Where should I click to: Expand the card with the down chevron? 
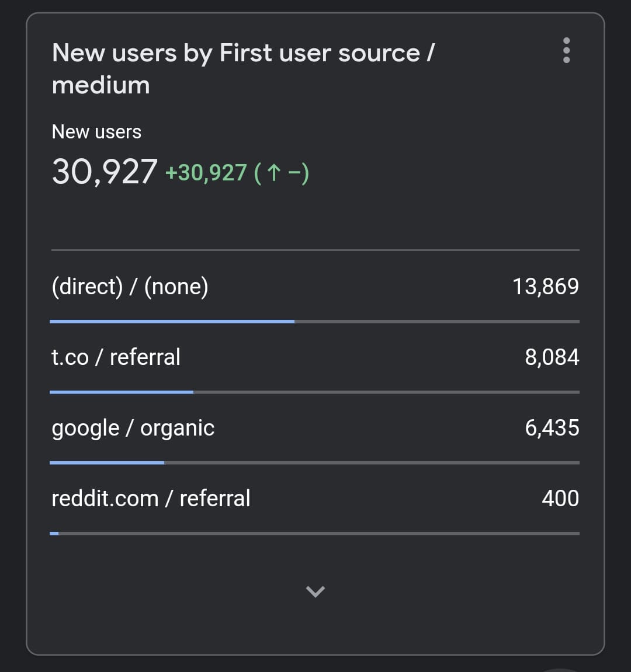[315, 591]
